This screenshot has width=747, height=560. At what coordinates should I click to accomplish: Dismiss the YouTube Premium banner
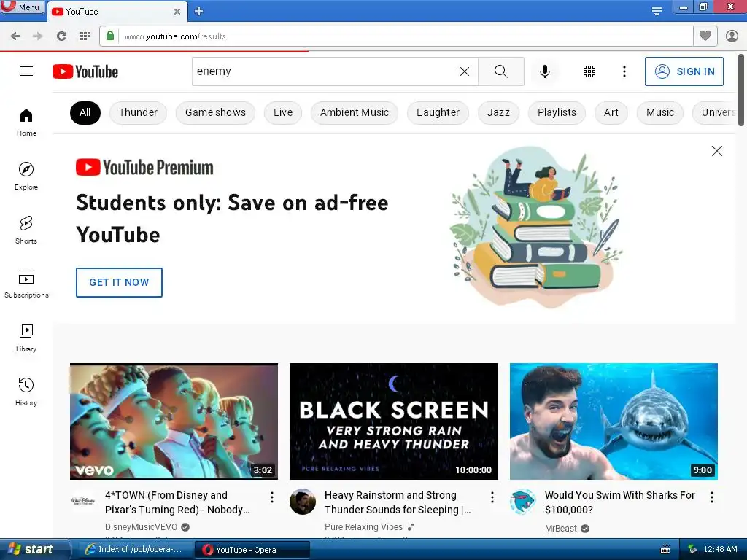click(x=716, y=151)
